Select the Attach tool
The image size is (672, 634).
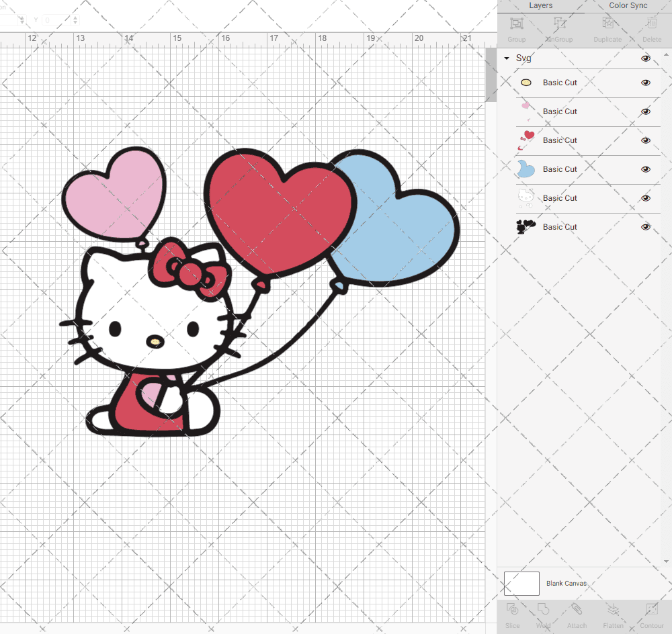click(x=577, y=609)
